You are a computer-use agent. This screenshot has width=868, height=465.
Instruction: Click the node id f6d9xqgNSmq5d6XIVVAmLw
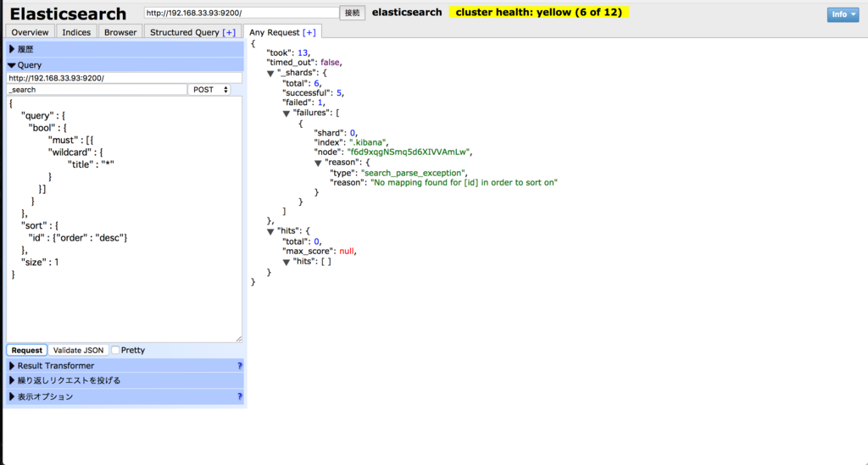pos(408,152)
